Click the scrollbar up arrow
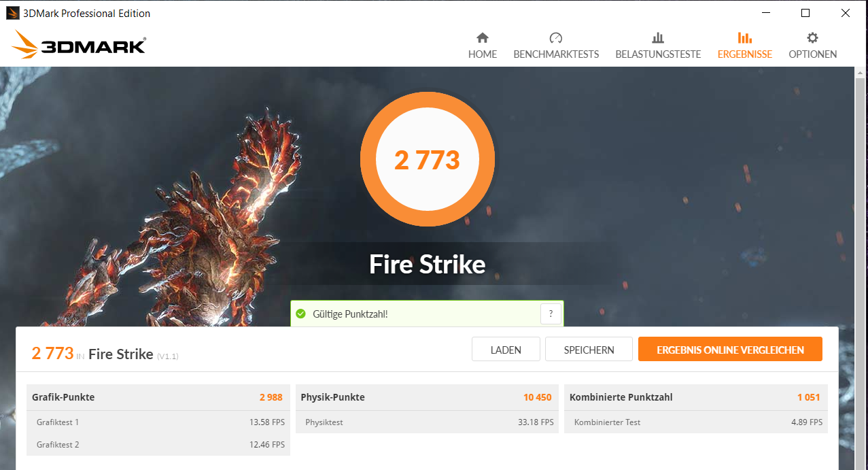868x470 pixels. [860, 72]
